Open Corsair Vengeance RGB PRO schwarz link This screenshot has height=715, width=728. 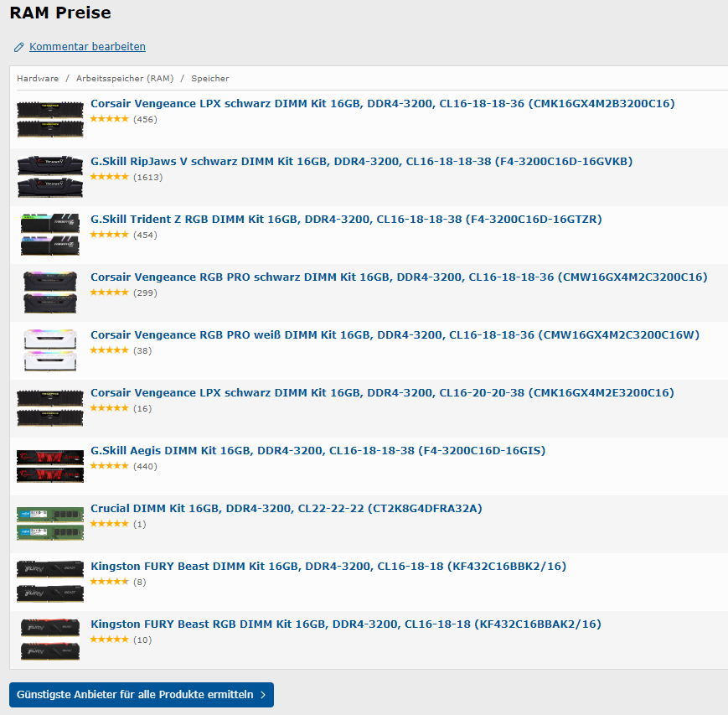click(x=399, y=277)
